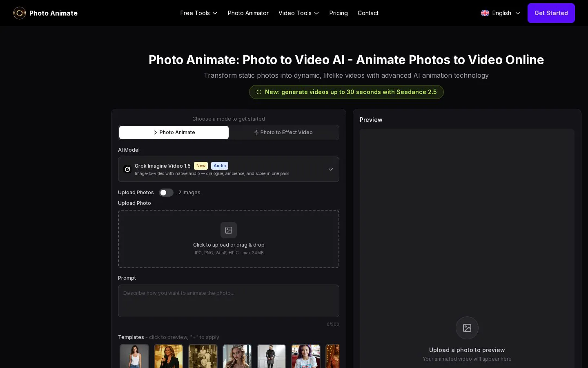The image size is (588, 368).
Task: Go to the Pricing page
Action: click(339, 13)
